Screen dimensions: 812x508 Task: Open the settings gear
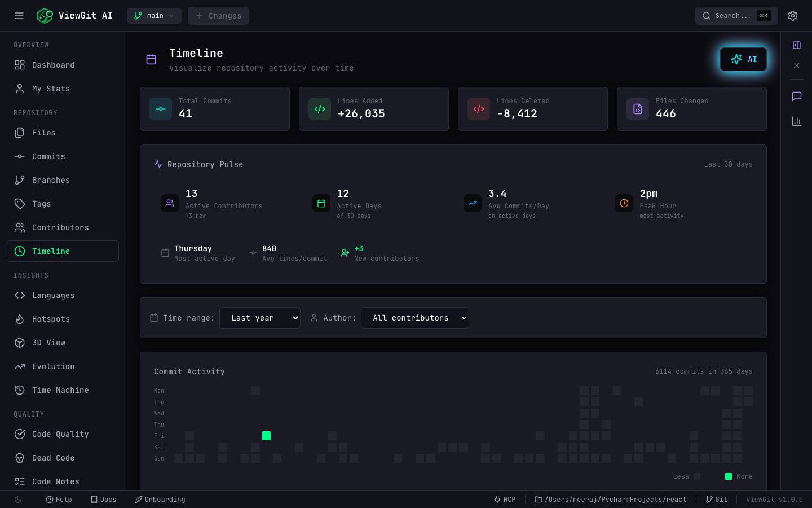click(793, 15)
